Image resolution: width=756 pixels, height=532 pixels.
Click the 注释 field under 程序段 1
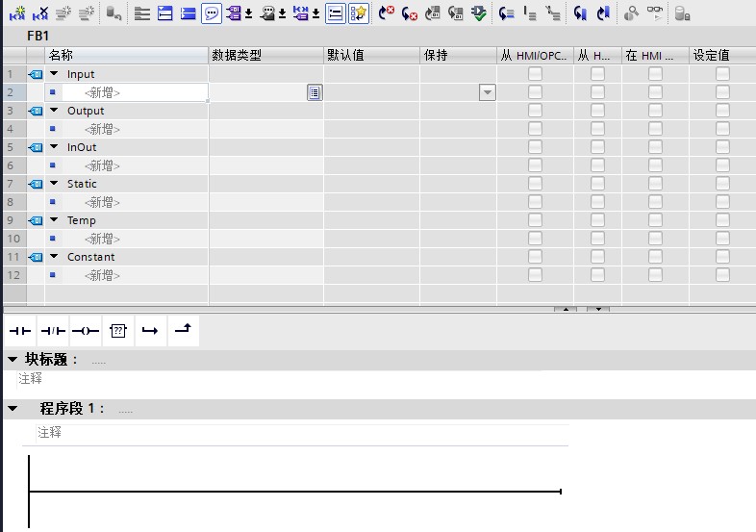[303, 433]
